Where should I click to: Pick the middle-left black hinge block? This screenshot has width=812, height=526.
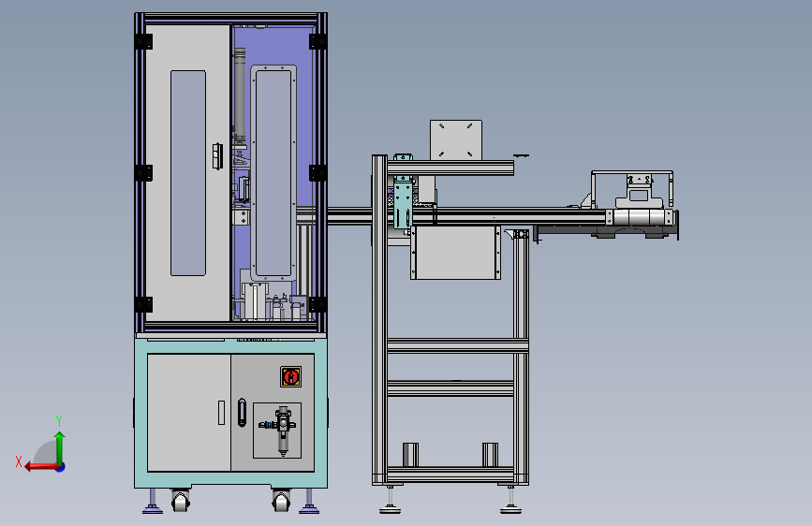(x=143, y=173)
